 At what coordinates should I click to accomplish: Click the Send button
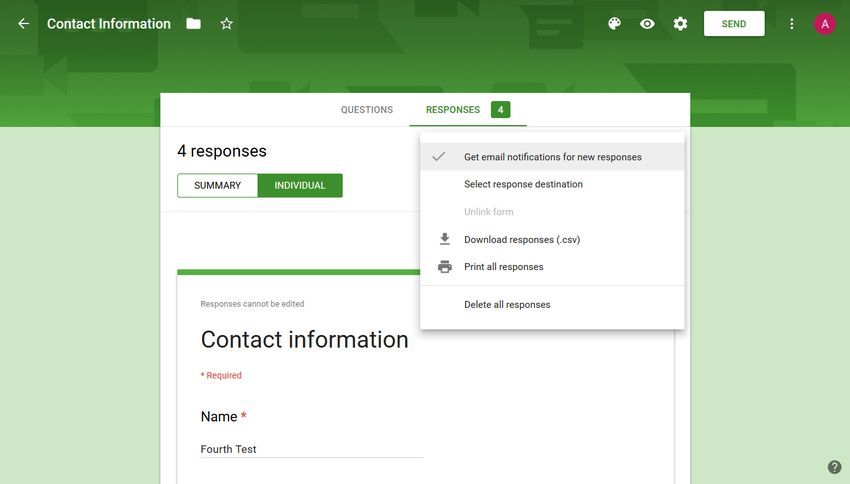tap(733, 24)
